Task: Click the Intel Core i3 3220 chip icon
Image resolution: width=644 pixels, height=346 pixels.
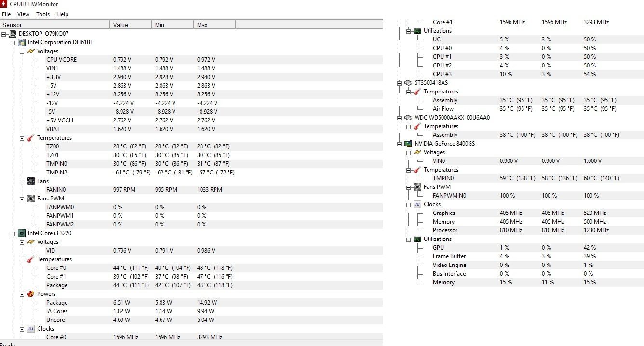Action: click(22, 233)
